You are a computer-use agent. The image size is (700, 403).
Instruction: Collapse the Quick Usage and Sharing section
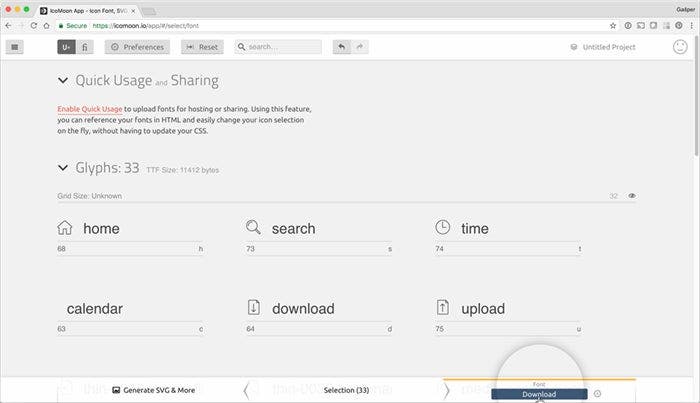64,81
